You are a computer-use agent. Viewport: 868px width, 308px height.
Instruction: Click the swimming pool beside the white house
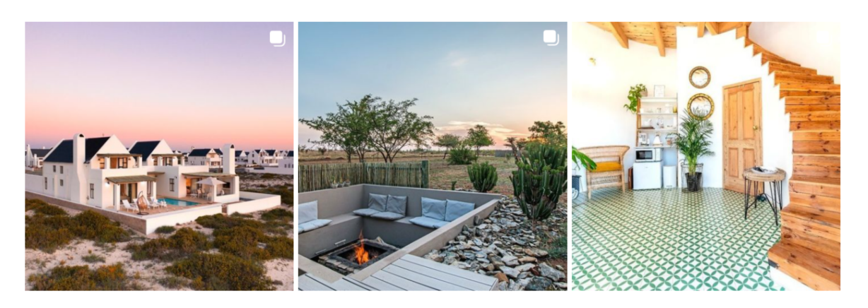coord(181,203)
